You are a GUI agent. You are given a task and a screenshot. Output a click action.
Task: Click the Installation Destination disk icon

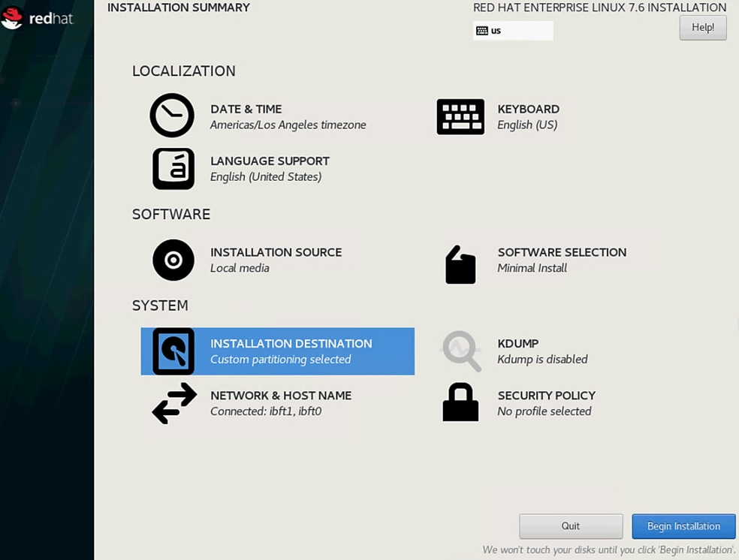click(x=173, y=351)
